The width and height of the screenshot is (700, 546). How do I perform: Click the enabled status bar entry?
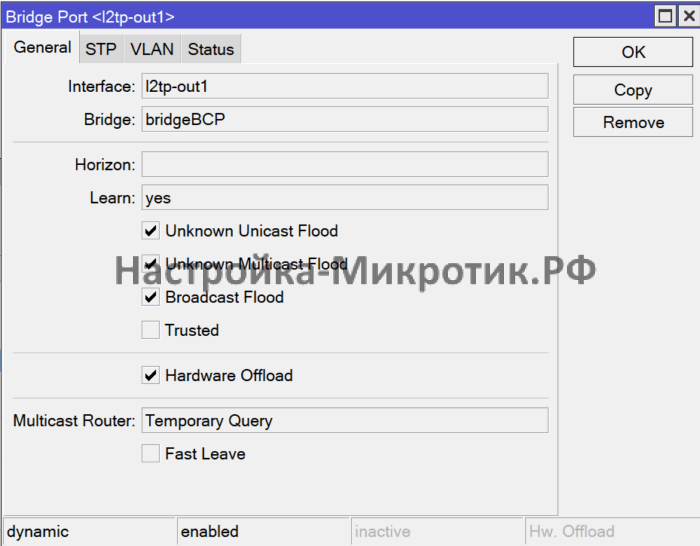coord(263,531)
